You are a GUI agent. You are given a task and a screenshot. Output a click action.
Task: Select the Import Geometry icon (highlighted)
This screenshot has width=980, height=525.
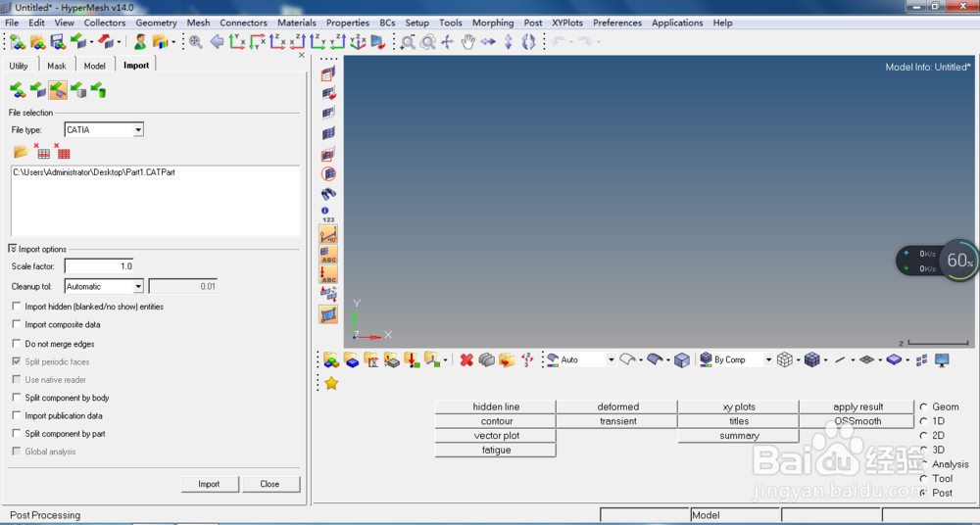pos(58,91)
